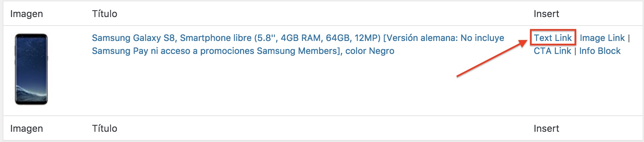644x142 pixels.
Task: Pick Info Block beside CTA Link
Action: 600,51
